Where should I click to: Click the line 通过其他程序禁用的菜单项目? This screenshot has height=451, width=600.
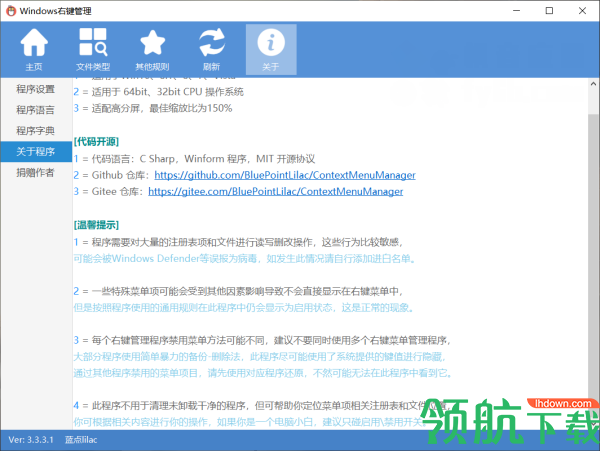263,373
